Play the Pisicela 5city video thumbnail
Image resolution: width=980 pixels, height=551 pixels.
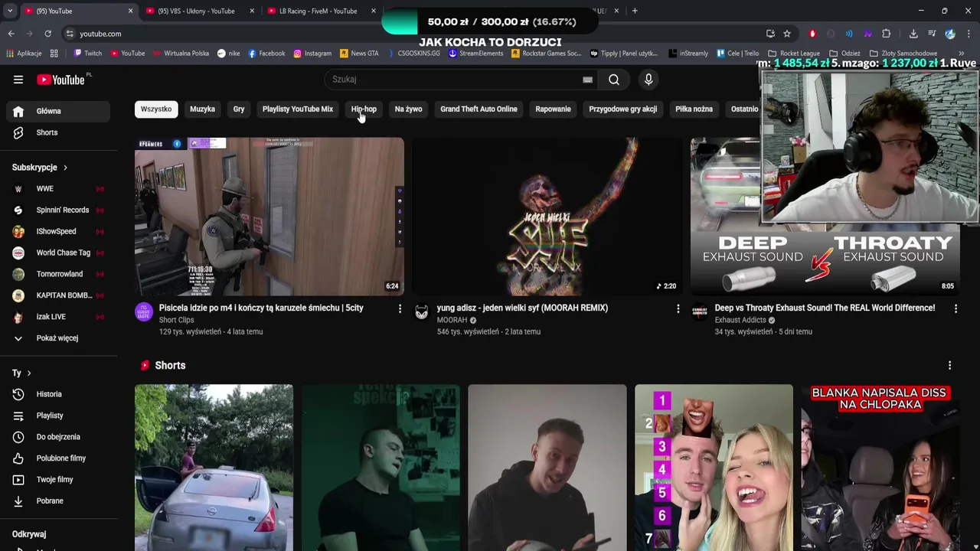coord(269,217)
